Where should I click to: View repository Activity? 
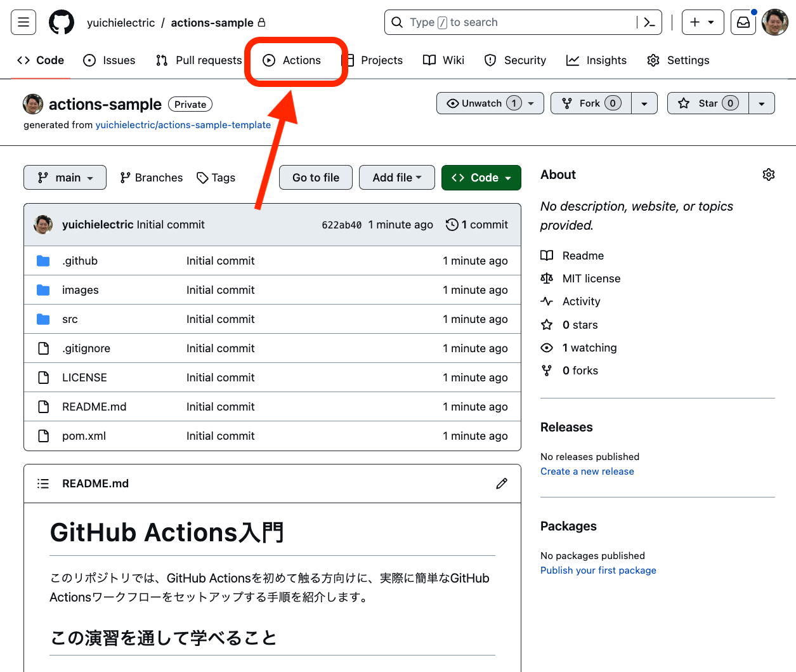pyautogui.click(x=570, y=301)
